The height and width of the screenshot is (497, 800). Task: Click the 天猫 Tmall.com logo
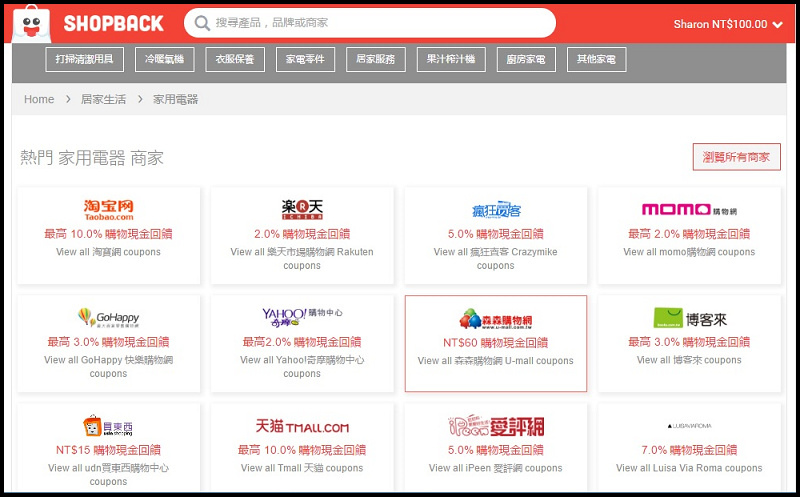pyautogui.click(x=302, y=426)
